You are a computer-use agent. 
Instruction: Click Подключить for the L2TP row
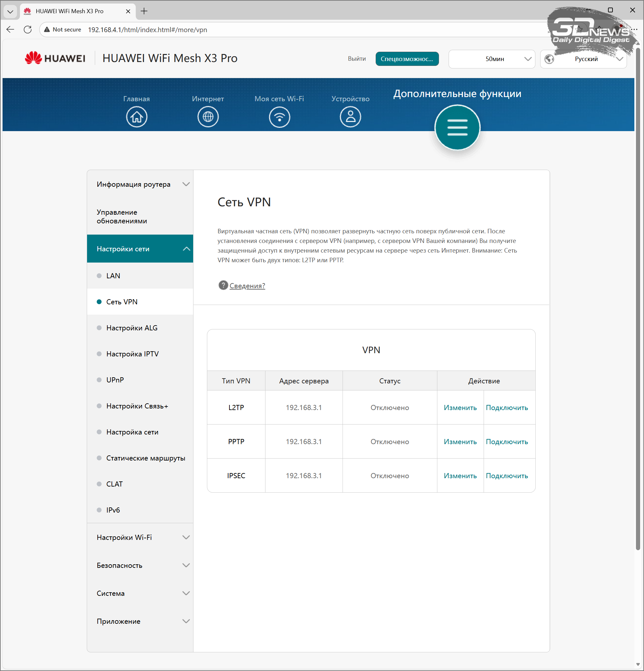point(507,408)
